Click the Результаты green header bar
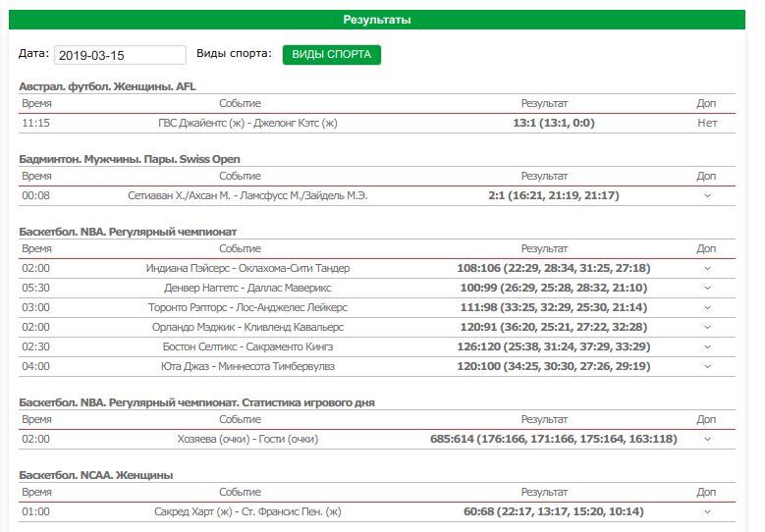Screen dimensions: 765x532 [377, 20]
